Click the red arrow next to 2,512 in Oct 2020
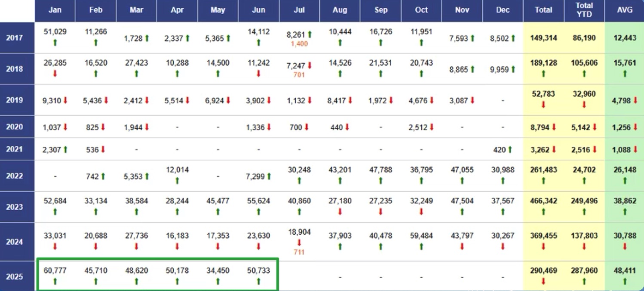The height and width of the screenshot is (291, 644). (431, 127)
